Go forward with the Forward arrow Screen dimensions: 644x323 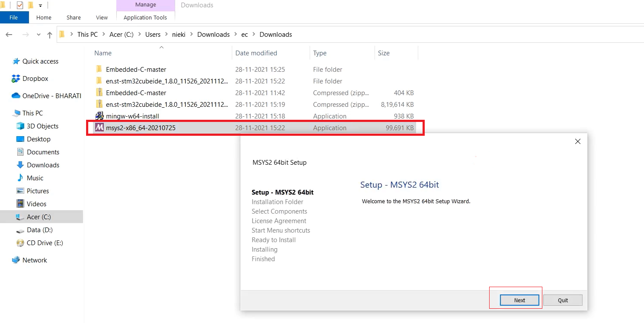click(26, 35)
